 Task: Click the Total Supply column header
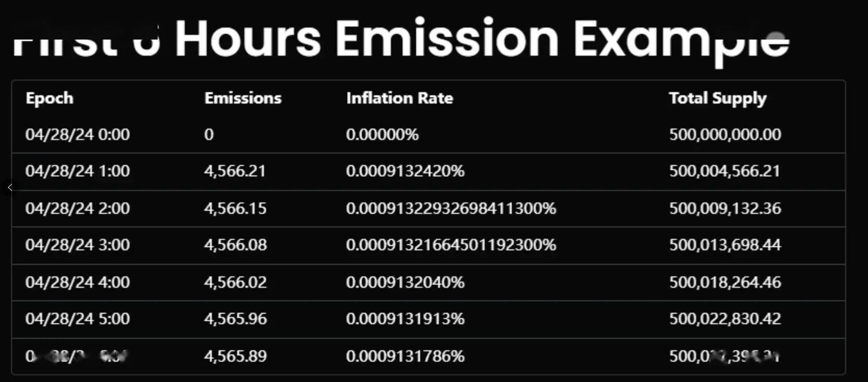718,98
